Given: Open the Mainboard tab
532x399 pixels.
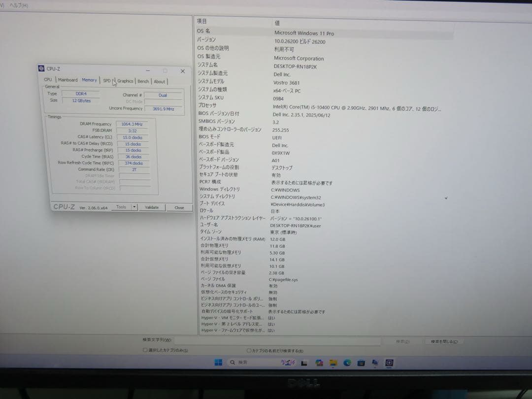Looking at the screenshot, I should click(67, 80).
